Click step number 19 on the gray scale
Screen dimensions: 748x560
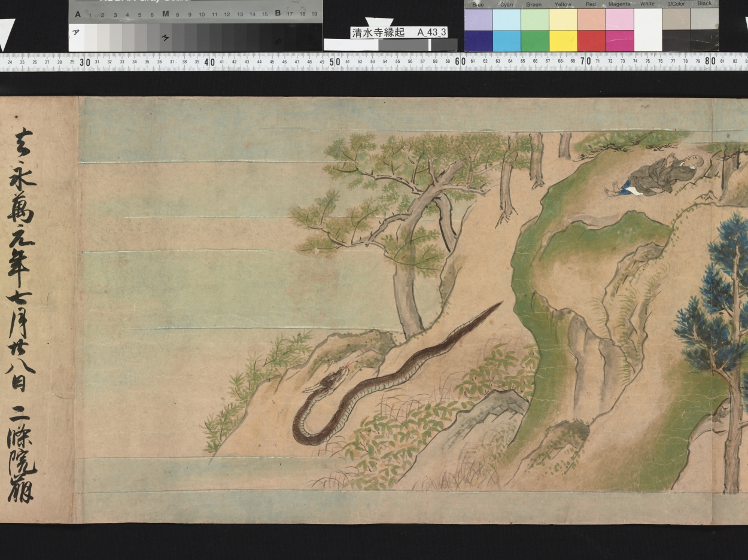(x=315, y=14)
